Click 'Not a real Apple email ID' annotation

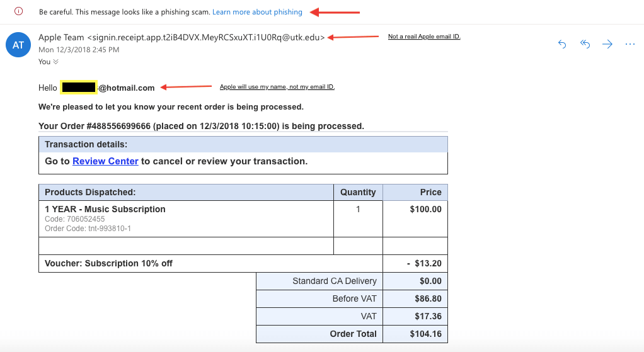click(424, 37)
